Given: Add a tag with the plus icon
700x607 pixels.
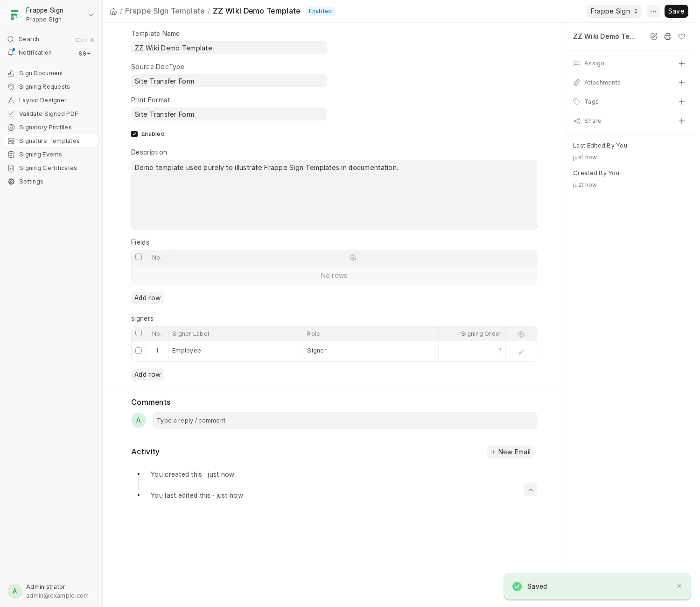Looking at the screenshot, I should click(x=682, y=102).
